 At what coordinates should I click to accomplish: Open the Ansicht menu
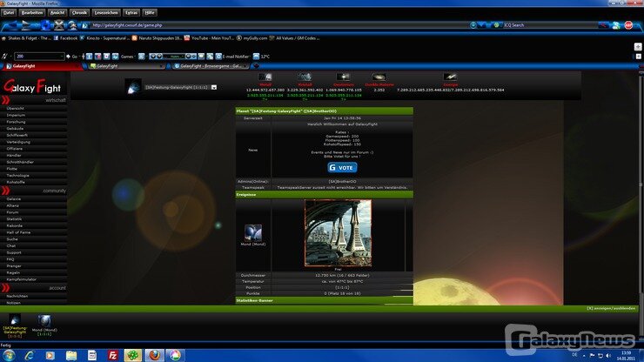pyautogui.click(x=57, y=13)
